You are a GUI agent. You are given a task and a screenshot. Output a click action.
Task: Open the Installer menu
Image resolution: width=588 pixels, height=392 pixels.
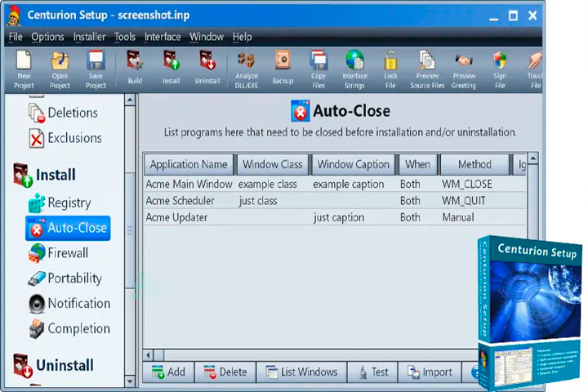89,37
